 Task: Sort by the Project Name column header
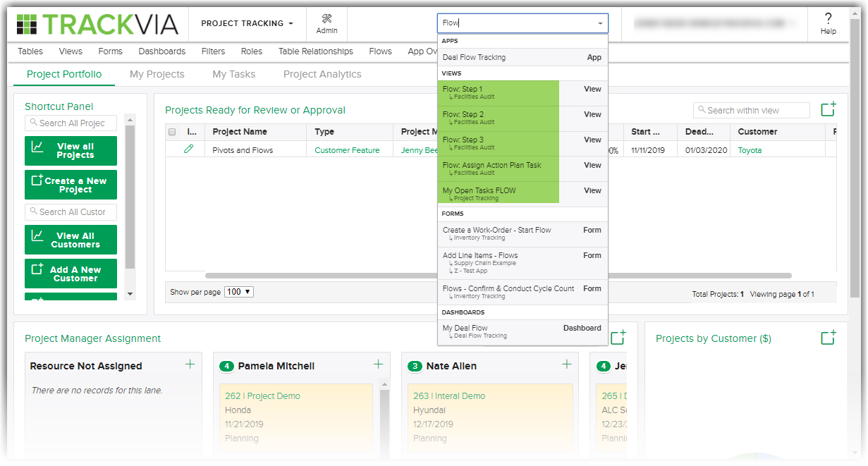pos(240,132)
